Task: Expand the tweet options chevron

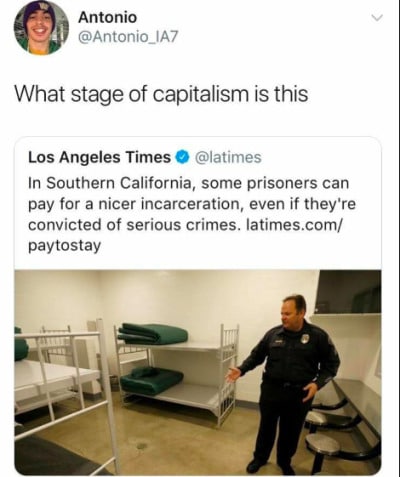Action: (x=377, y=18)
